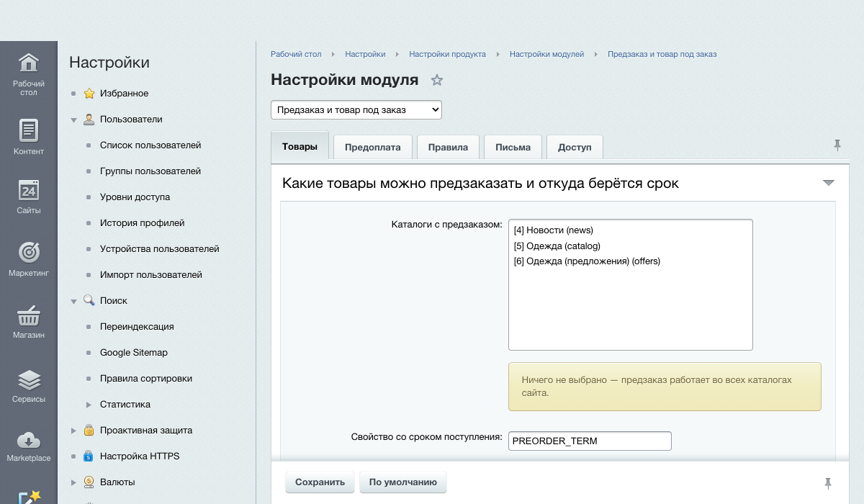Expand the Валюты tree node
The image size is (864, 504).
(73, 482)
